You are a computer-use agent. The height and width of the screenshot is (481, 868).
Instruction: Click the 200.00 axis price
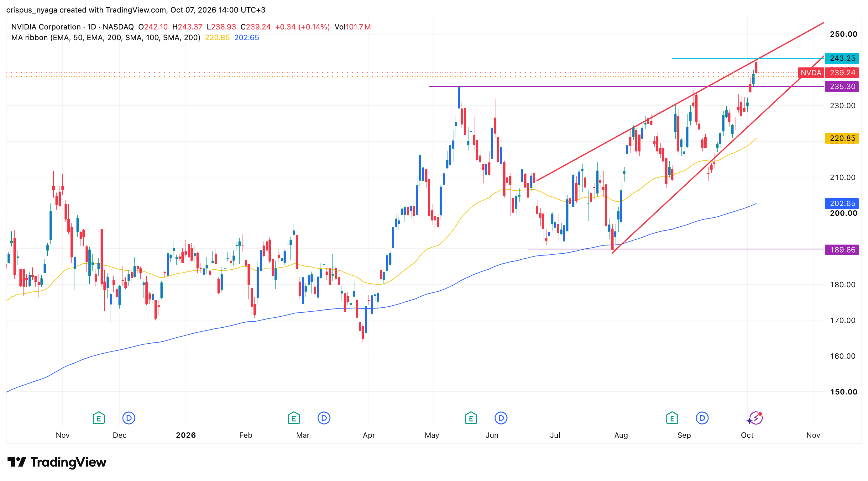pos(844,213)
